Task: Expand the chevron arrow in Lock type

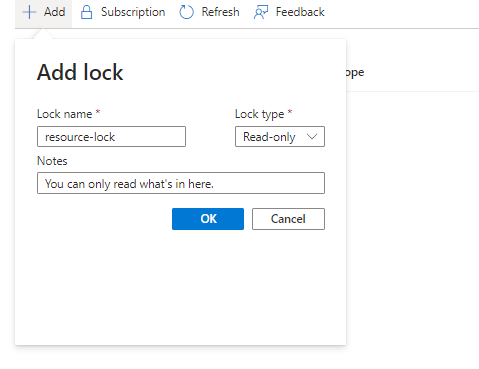Action: click(x=312, y=136)
